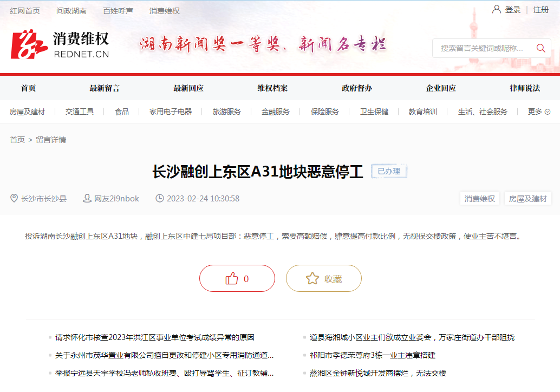Viewport: 560px width, 392px height.
Task: Click the search magnifier icon
Action: click(540, 48)
